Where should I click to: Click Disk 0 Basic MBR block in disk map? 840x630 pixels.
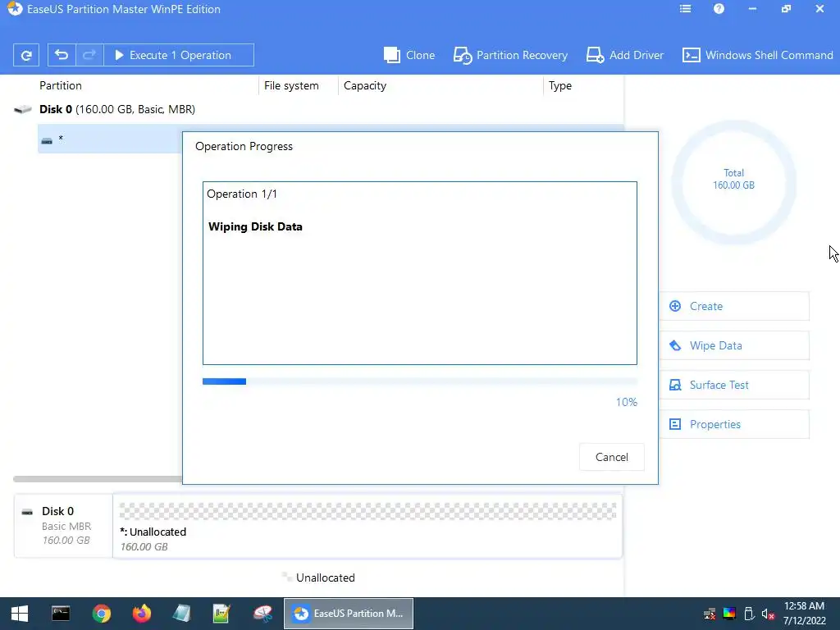click(x=63, y=526)
